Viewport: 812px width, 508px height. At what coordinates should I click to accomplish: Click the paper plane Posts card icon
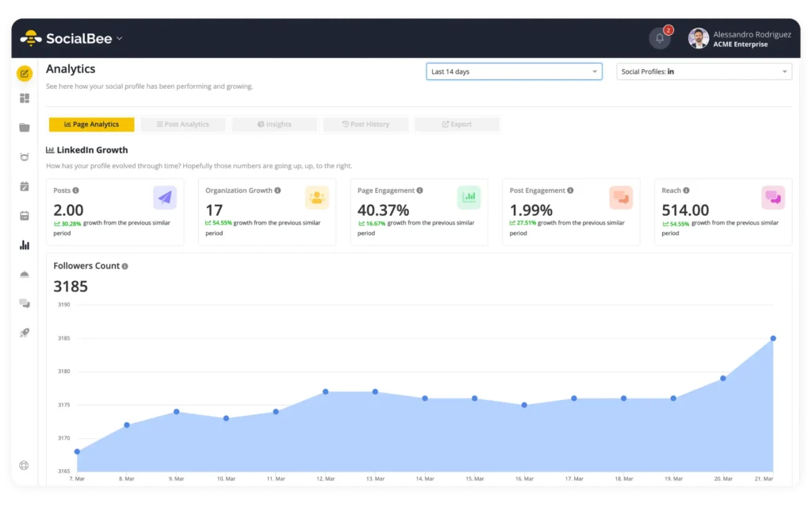click(x=165, y=198)
